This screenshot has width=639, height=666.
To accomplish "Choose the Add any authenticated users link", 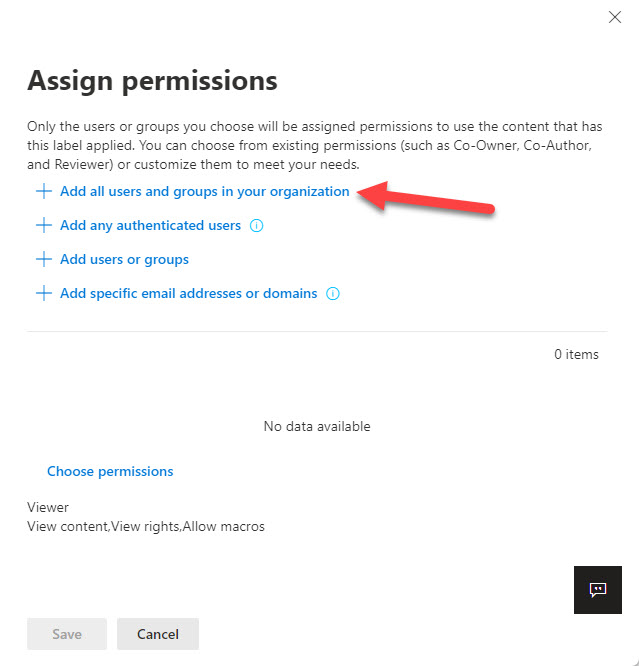I will pyautogui.click(x=150, y=225).
